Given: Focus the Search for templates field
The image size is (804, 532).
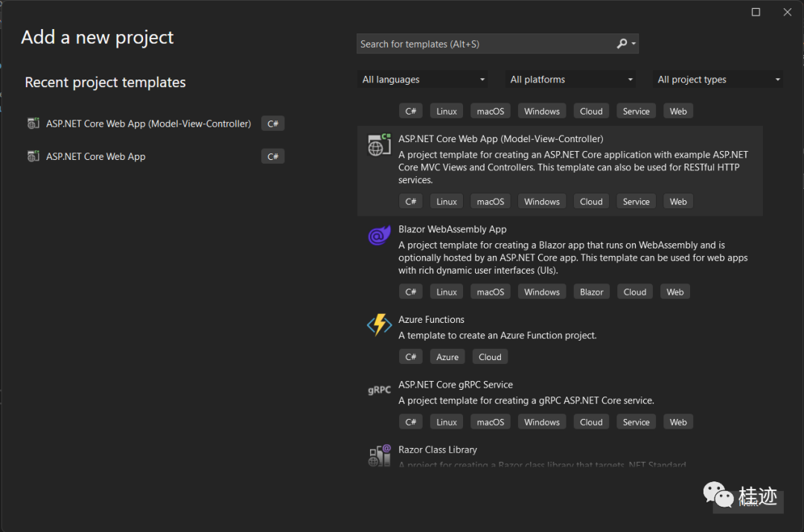Looking at the screenshot, I should click(497, 44).
